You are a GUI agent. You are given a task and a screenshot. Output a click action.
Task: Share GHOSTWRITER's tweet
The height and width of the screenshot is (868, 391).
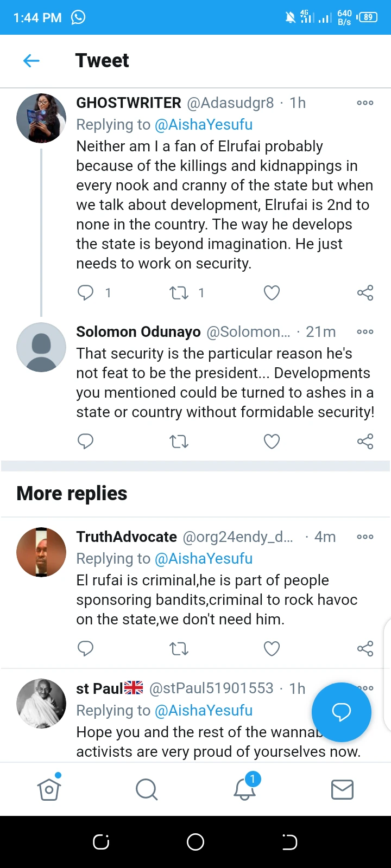pos(365,293)
